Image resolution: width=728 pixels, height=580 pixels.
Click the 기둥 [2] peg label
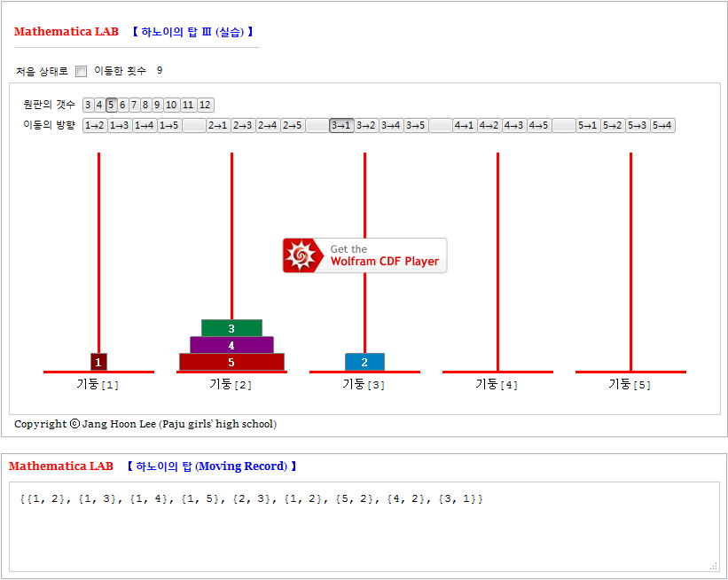click(231, 385)
